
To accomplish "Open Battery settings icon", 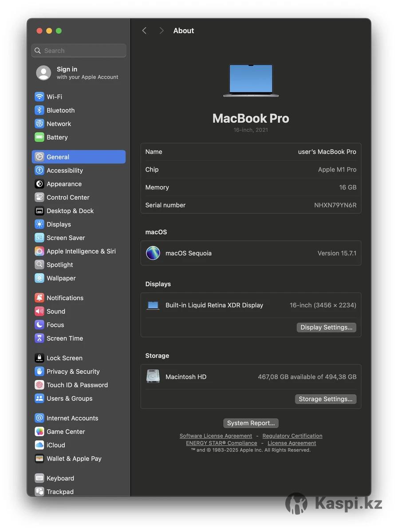I will [x=39, y=137].
